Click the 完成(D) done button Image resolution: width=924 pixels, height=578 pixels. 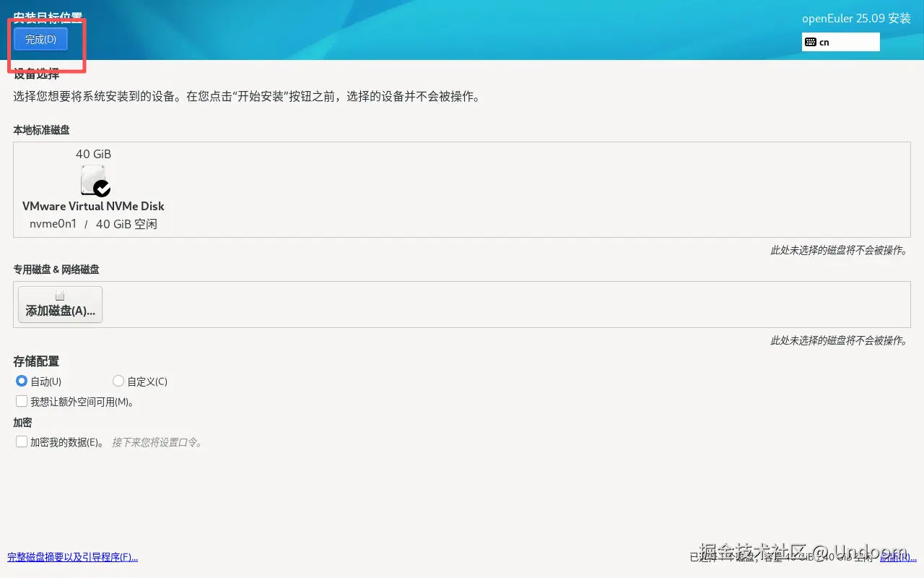point(40,40)
